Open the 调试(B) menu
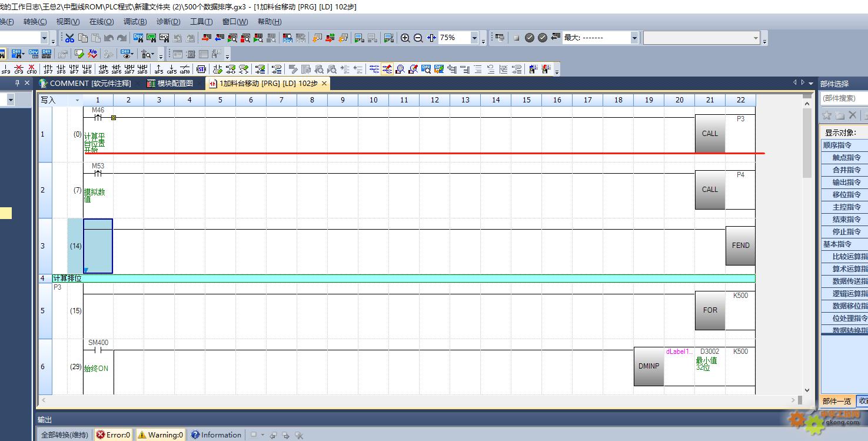The width and height of the screenshot is (868, 441). [x=135, y=22]
